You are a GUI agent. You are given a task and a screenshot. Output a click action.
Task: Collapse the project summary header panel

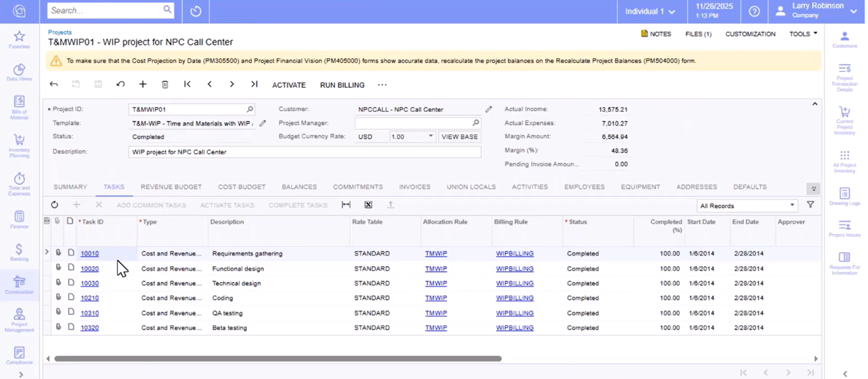click(815, 104)
